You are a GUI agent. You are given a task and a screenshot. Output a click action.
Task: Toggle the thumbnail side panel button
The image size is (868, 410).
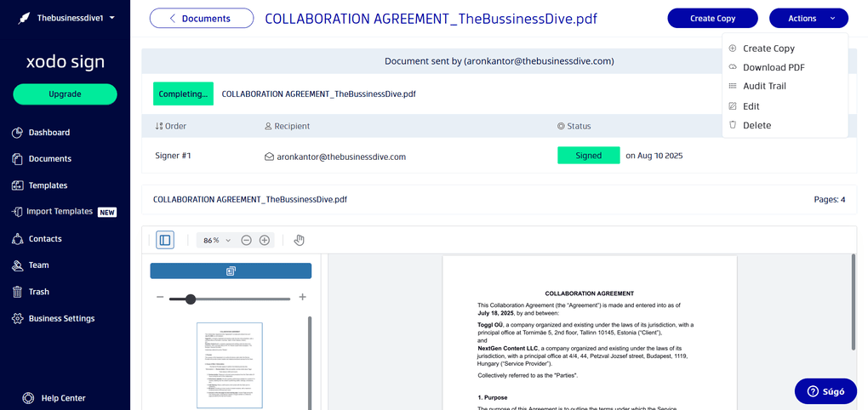(165, 240)
